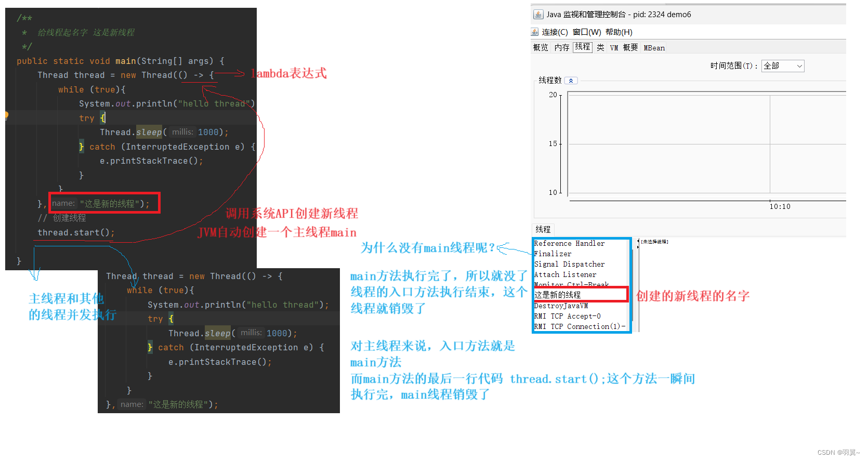Click the Java icon beside the 连接 menu
Screen dimensions: 868x461
[535, 32]
